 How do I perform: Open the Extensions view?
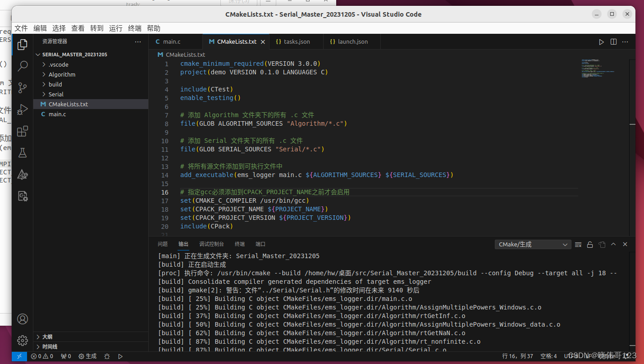[x=23, y=131]
